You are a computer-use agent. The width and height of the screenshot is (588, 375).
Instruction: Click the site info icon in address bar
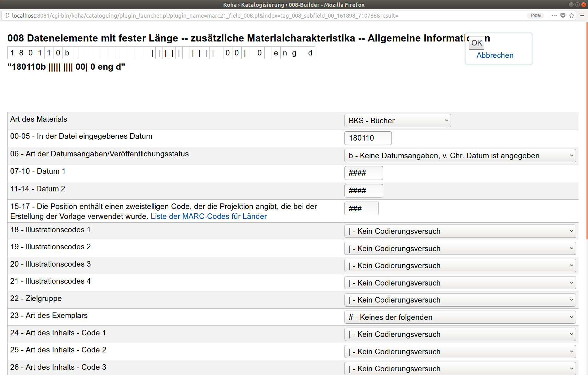pyautogui.click(x=7, y=15)
